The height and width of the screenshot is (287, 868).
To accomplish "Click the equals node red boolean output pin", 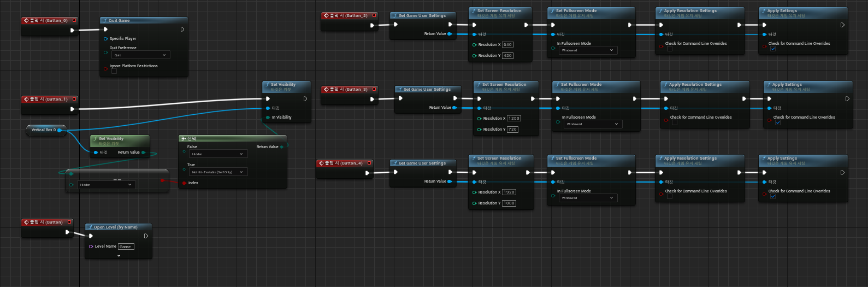I will pyautogui.click(x=162, y=180).
